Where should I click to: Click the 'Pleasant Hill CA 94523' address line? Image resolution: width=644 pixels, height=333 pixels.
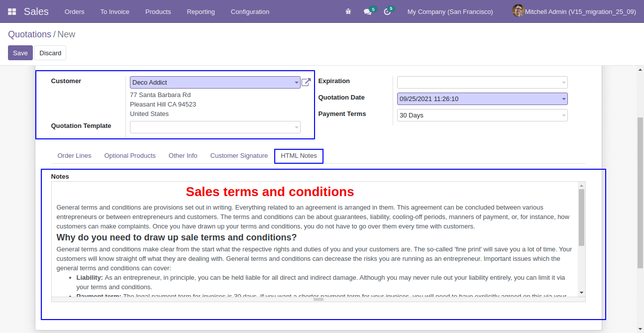[x=163, y=104]
